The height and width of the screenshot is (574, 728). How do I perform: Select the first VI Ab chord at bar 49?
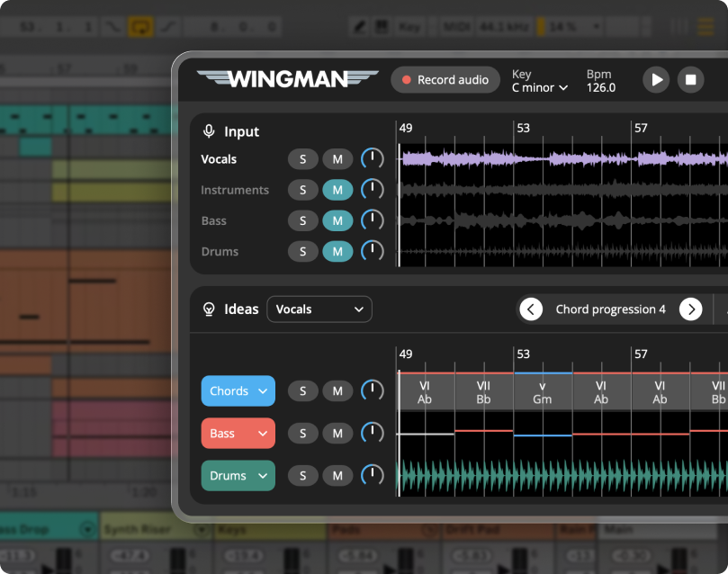click(x=427, y=392)
